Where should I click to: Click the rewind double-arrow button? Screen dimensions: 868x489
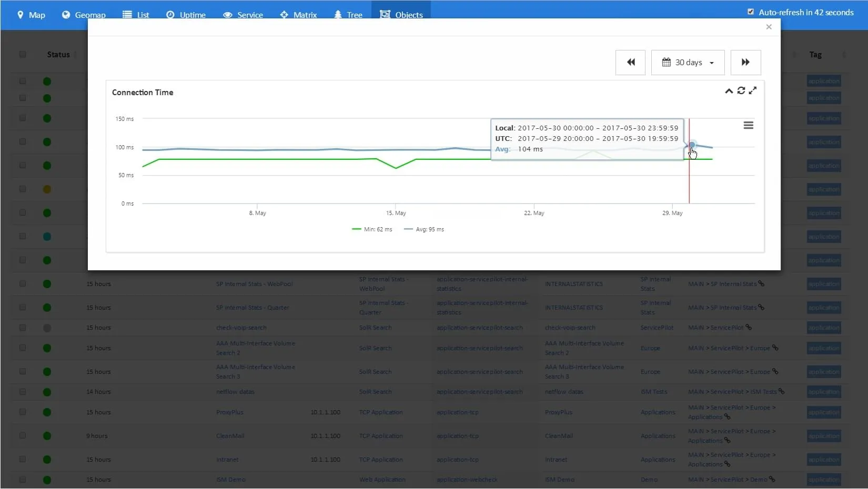pos(630,63)
